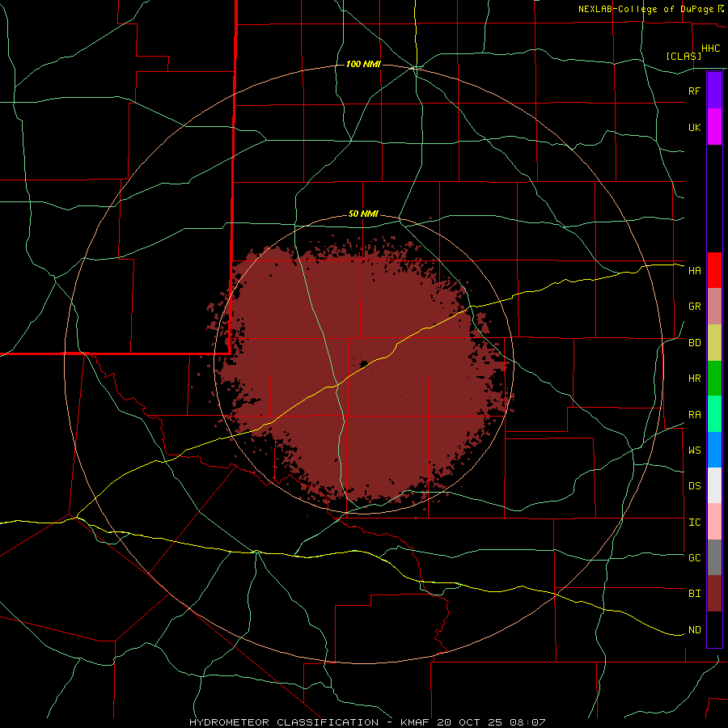Viewport: 728px width, 728px height.
Task: Click the HA legend label
Action: point(694,271)
